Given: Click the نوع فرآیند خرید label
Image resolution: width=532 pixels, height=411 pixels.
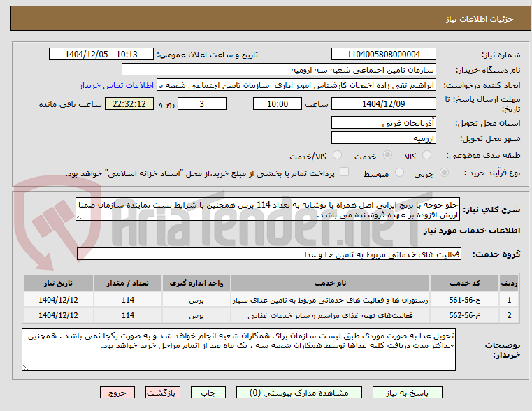Looking at the screenshot, I should point(492,173).
